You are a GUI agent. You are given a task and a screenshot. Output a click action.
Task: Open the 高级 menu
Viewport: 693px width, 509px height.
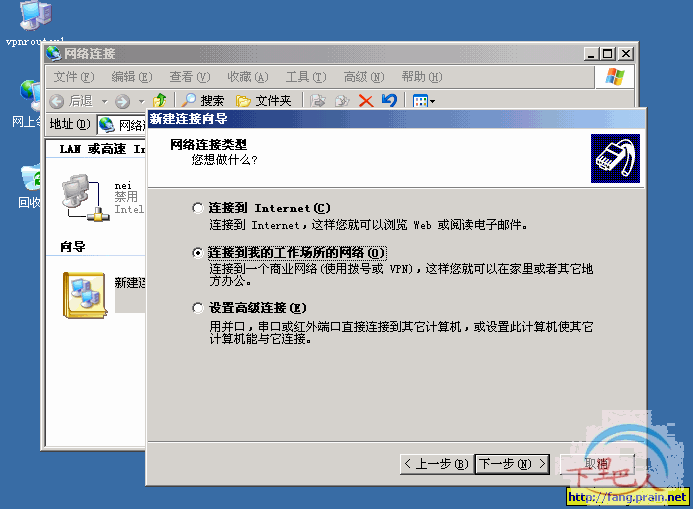(361, 77)
